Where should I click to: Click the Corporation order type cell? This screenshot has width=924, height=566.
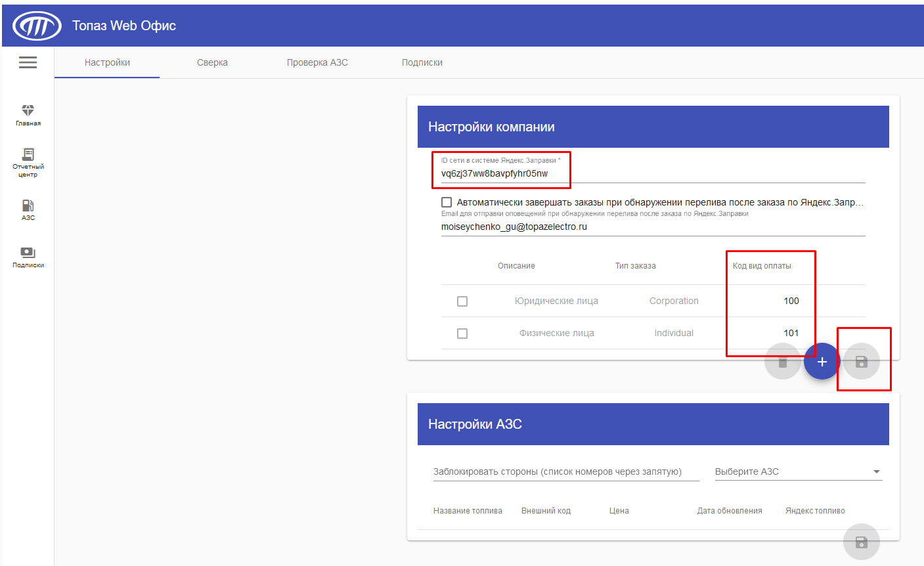(674, 301)
